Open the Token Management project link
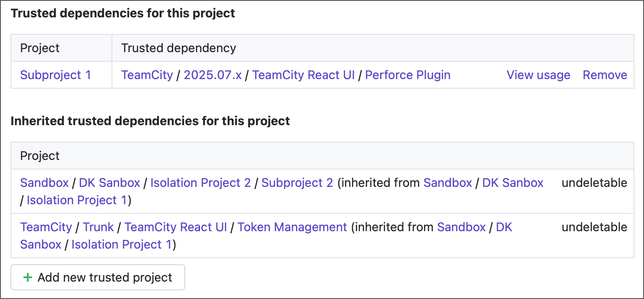644x299 pixels. (x=292, y=227)
